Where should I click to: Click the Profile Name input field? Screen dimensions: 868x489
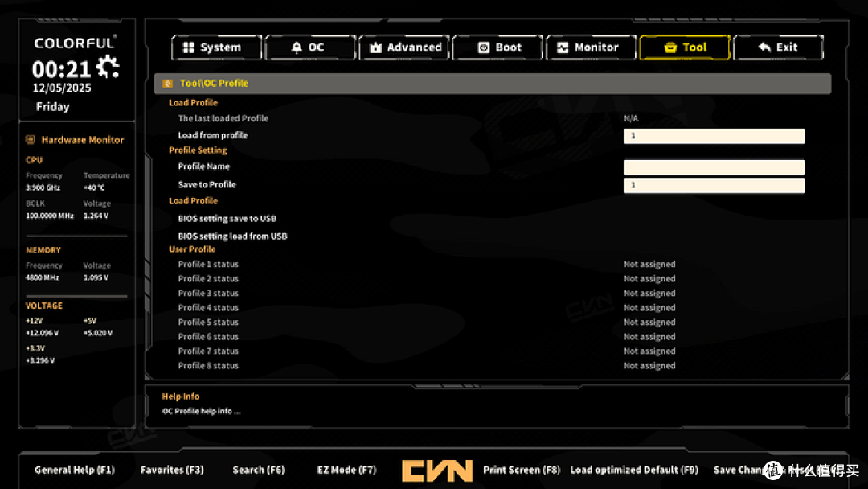click(714, 167)
